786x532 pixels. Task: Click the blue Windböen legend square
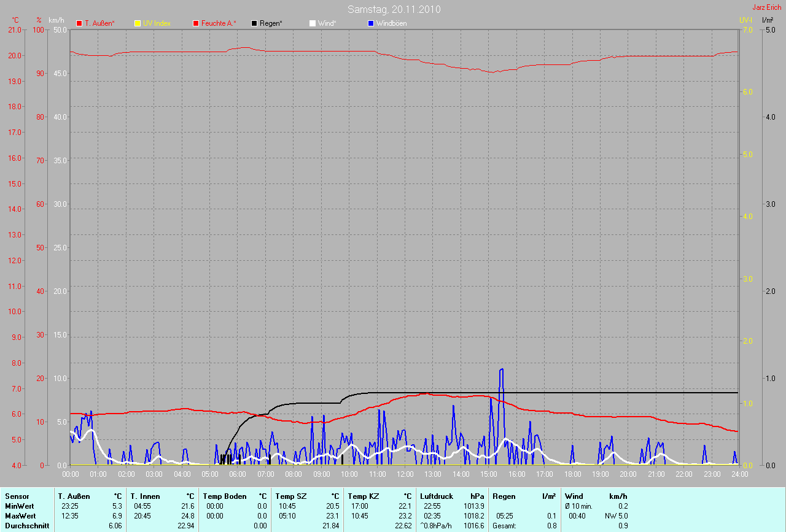[x=370, y=23]
